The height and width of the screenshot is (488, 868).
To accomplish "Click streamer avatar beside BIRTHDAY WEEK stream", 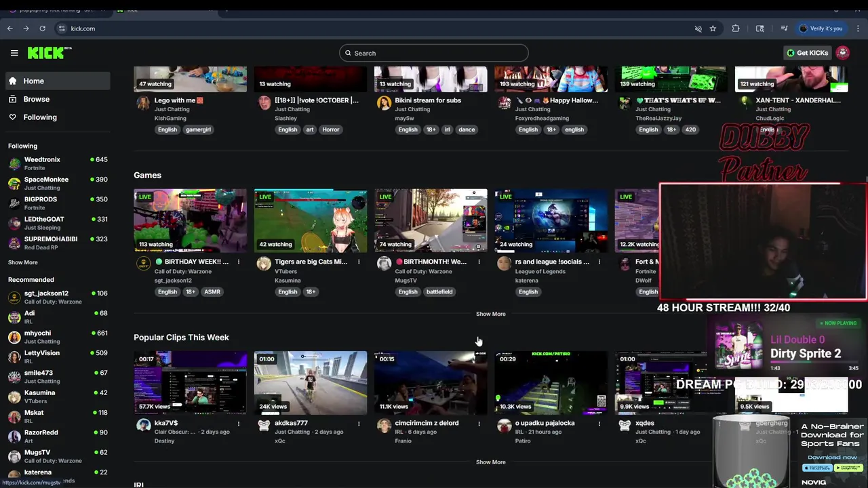I will tap(143, 264).
